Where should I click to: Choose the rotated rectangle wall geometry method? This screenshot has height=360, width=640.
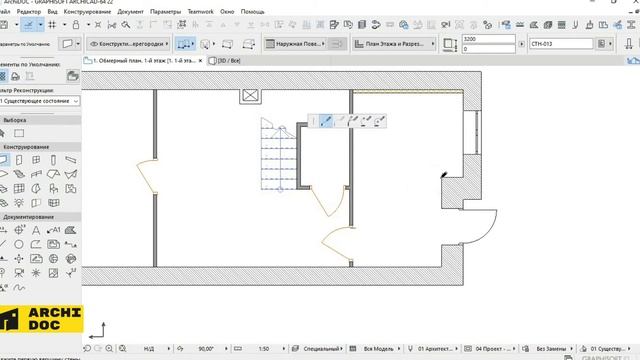click(x=249, y=44)
